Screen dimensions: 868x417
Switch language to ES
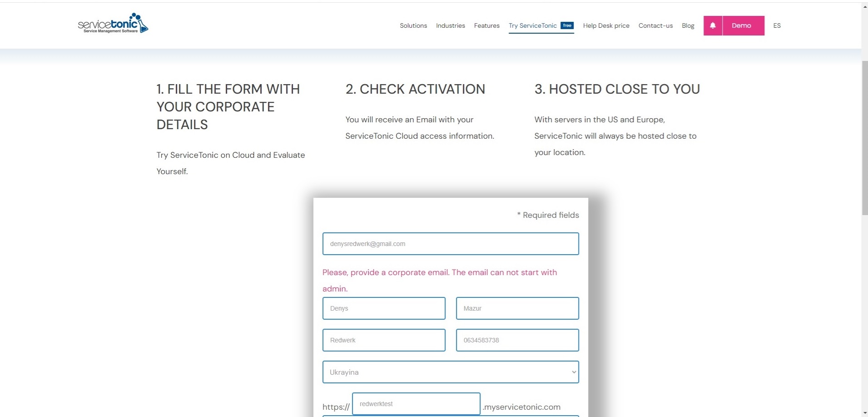point(777,25)
